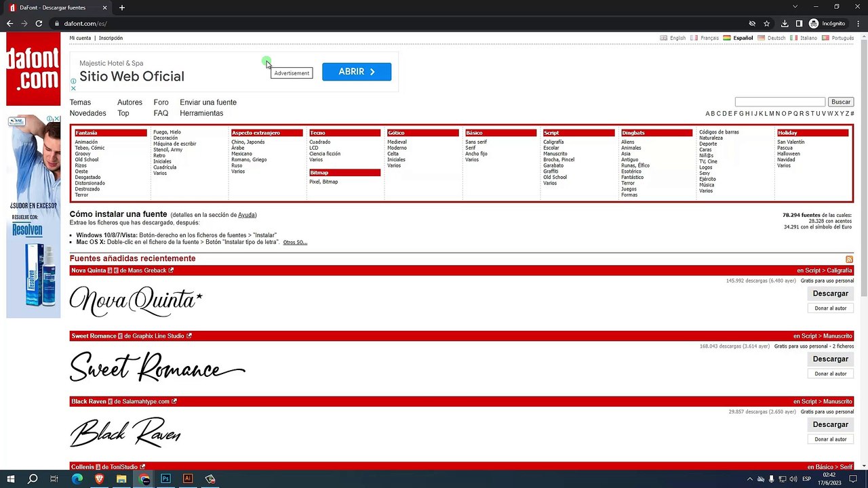
Task: Click the dafont.com logo
Action: coord(33,68)
